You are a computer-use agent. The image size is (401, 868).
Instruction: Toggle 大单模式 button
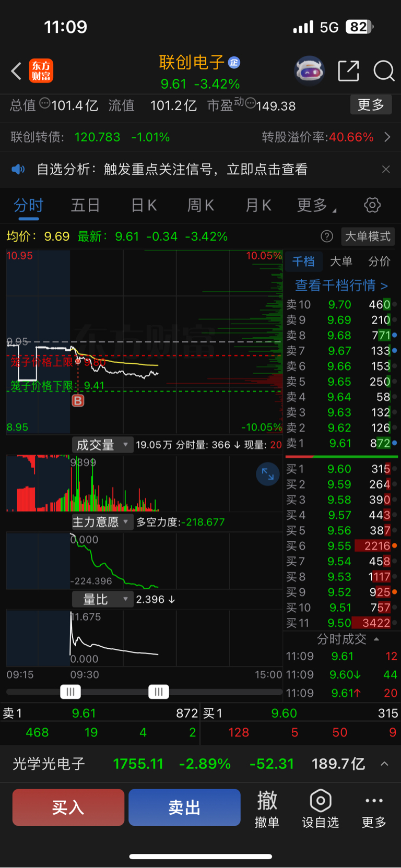(368, 236)
